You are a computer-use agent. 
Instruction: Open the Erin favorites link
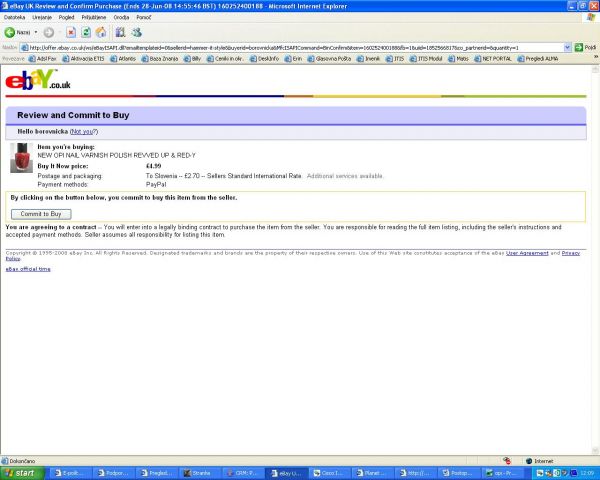click(x=293, y=59)
